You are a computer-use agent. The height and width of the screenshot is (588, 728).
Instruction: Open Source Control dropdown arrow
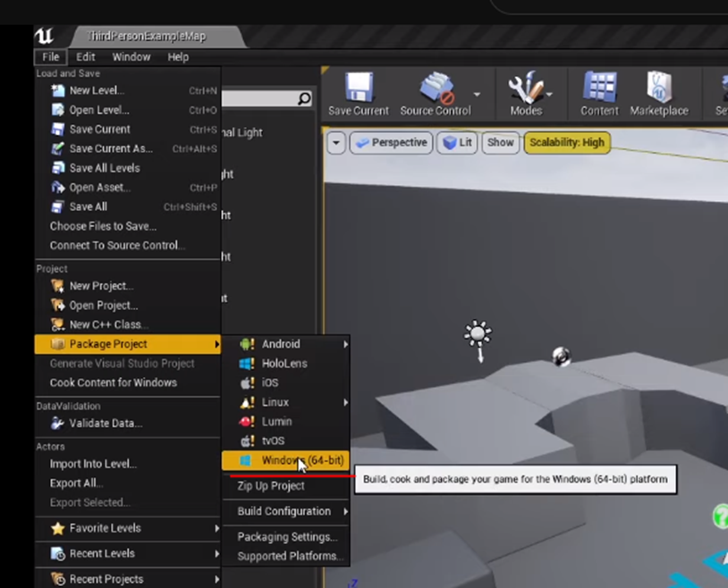click(477, 94)
